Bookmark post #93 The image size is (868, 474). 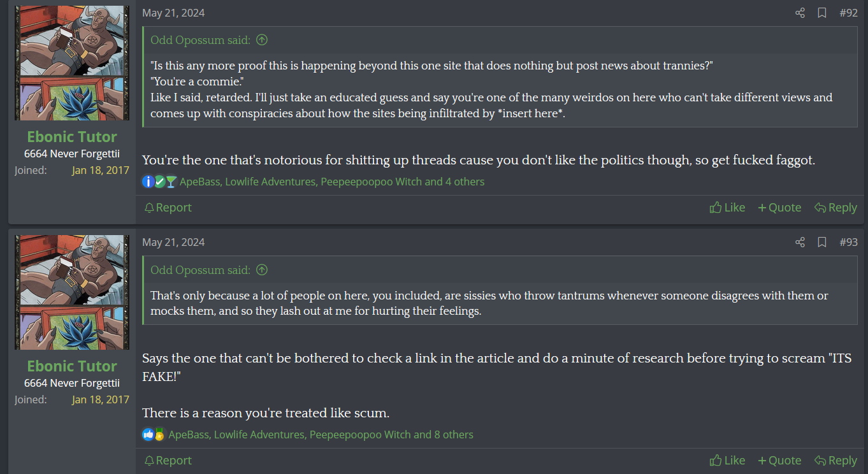tap(822, 242)
